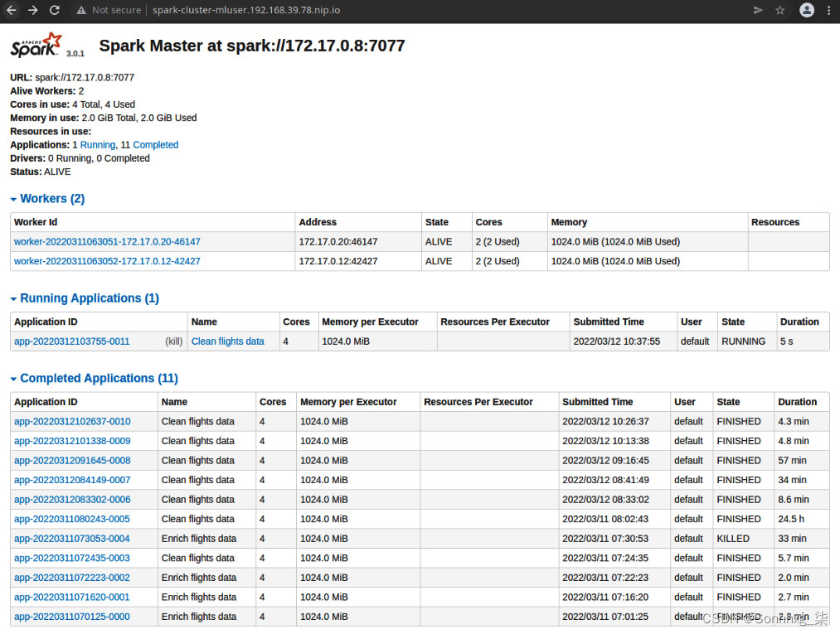Click the browser back arrow
This screenshot has height=634, width=840.
(x=12, y=10)
